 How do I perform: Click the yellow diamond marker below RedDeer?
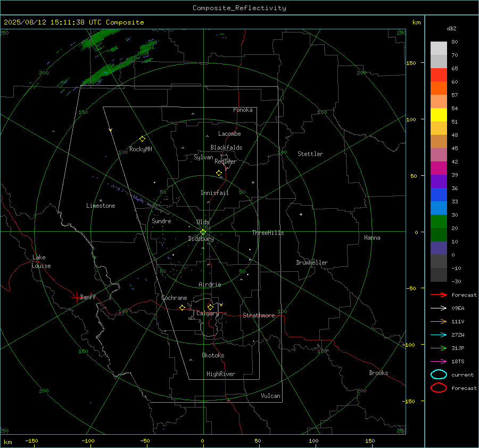click(x=219, y=173)
